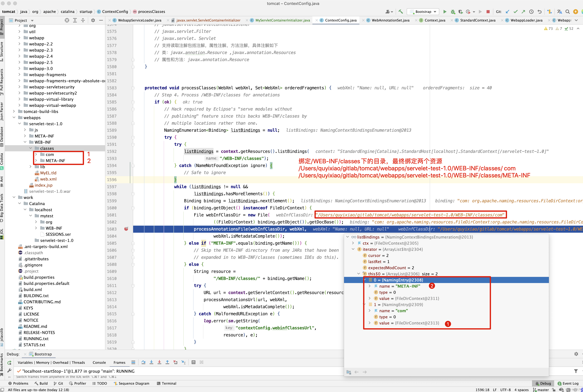Click Select Opened File target icon
Viewport: 583px width, 392px height.
pos(67,20)
